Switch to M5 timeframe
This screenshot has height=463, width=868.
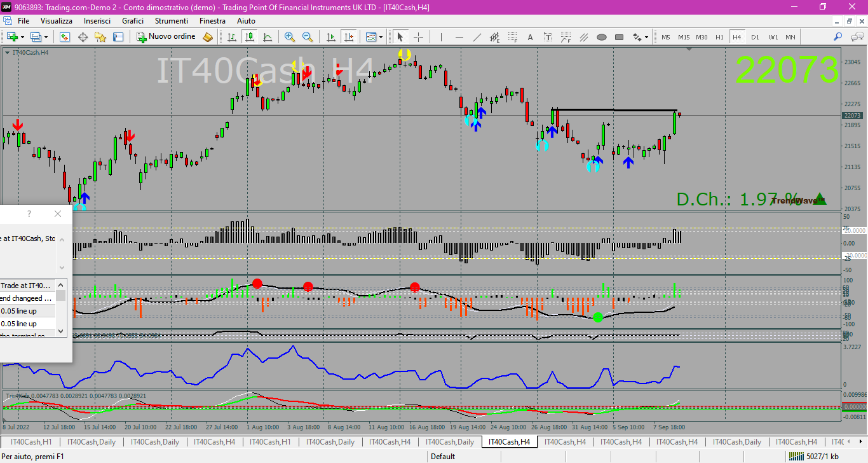click(x=665, y=37)
